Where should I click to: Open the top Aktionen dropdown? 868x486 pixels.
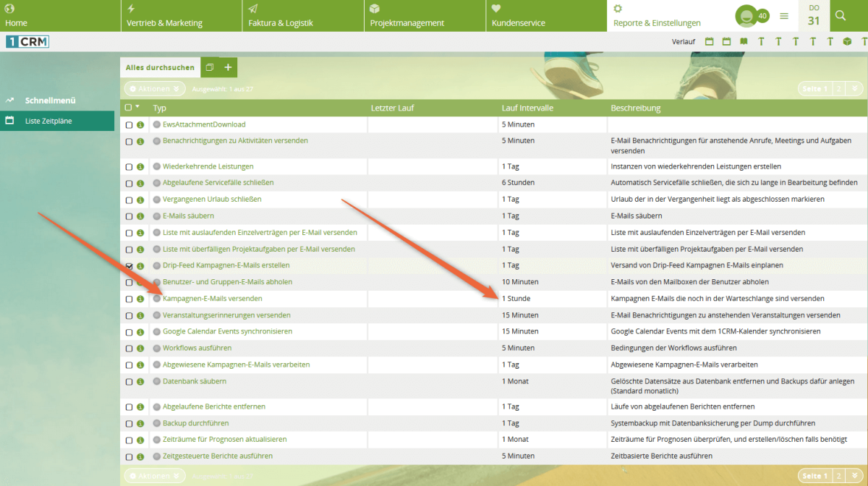tap(155, 89)
